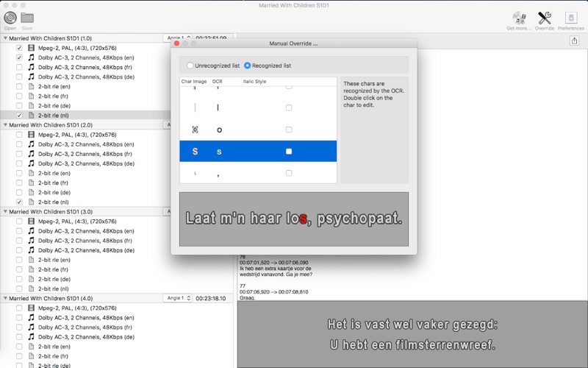Collapse Married With Children S1D1 (2.0)
588x368 pixels.
(x=5, y=125)
